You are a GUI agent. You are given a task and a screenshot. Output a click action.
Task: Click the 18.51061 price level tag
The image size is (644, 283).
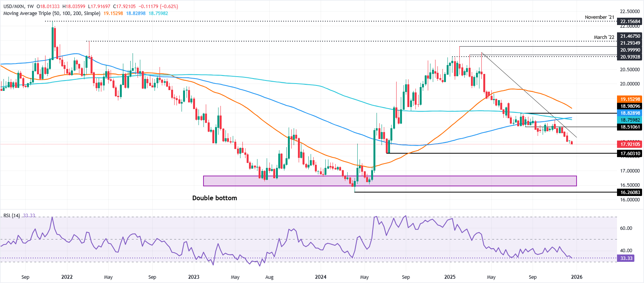click(630, 127)
